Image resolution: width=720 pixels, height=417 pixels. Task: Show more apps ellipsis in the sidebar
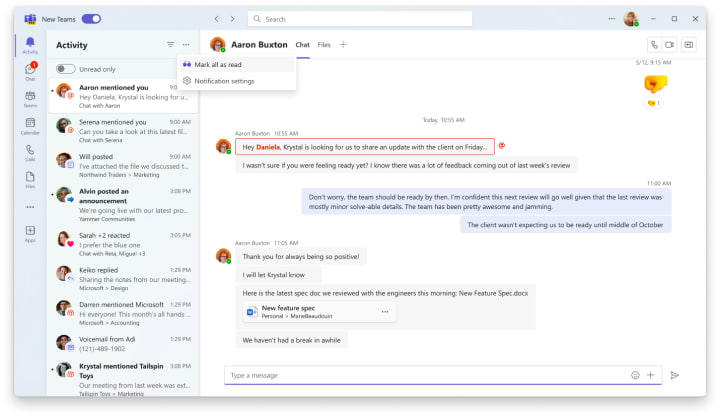click(x=30, y=207)
